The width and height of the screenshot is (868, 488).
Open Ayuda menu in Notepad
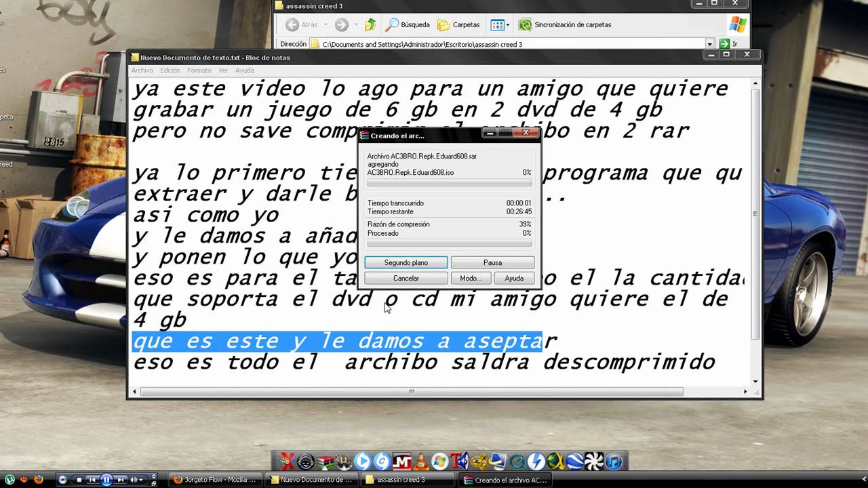[x=245, y=70]
